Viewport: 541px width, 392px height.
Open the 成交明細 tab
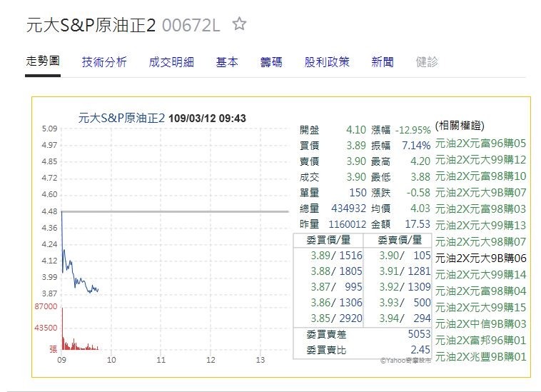pos(171,62)
